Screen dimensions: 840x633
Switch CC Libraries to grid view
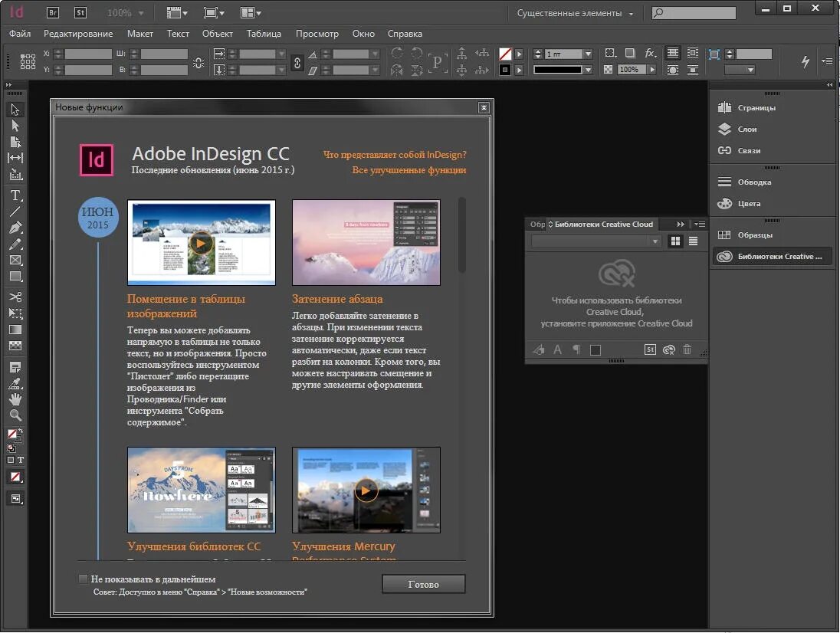(x=676, y=241)
